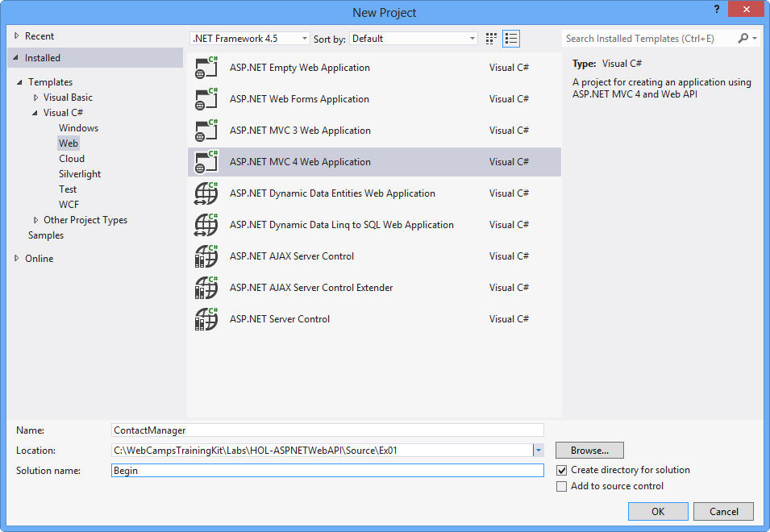Click the ASP.NET MVC 4 Web Application icon

click(206, 161)
